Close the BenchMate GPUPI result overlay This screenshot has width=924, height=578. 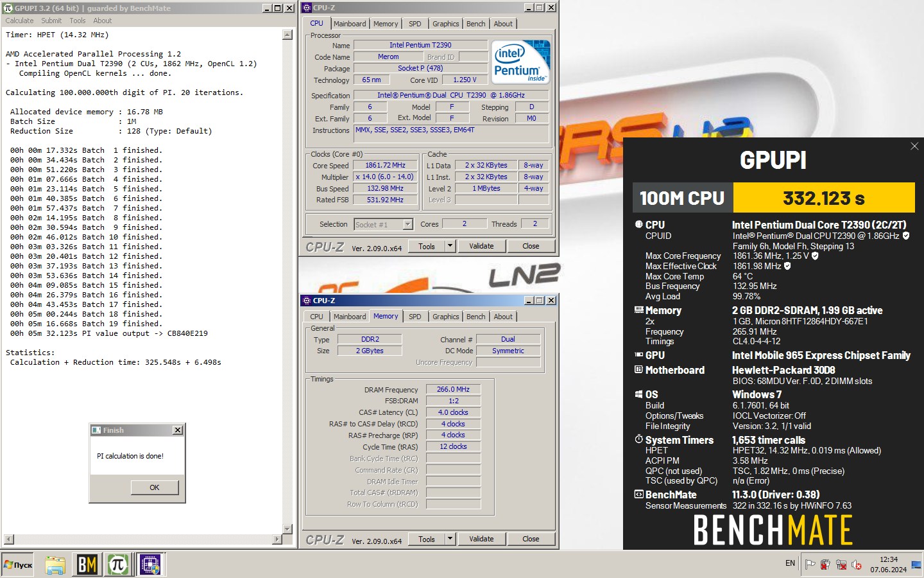click(x=914, y=146)
